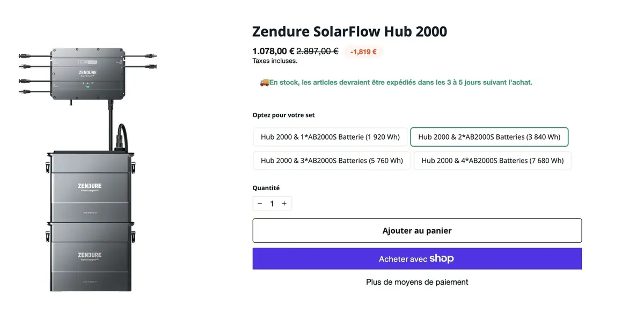The image size is (644, 332).
Task: Click the shop logo on the purple button
Action: pyautogui.click(x=442, y=258)
